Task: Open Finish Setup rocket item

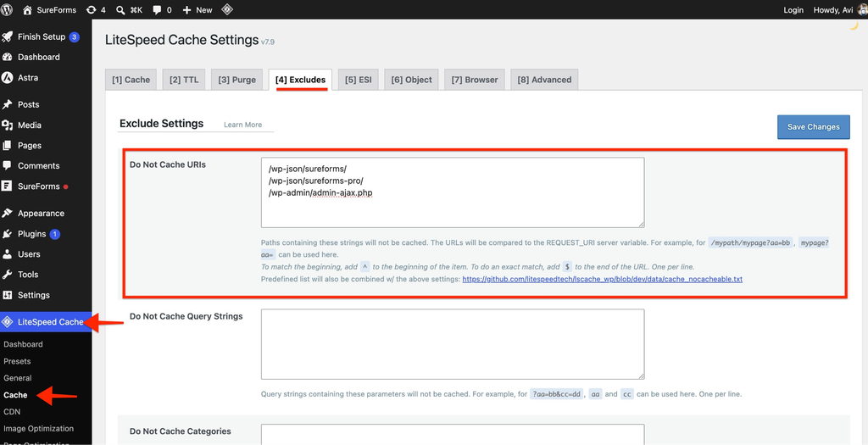Action: coord(42,37)
